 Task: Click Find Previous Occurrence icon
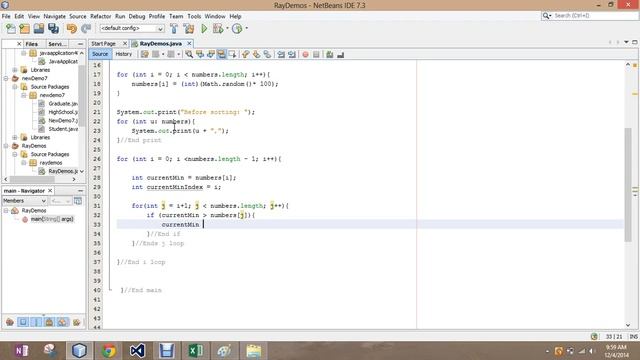pos(200,54)
